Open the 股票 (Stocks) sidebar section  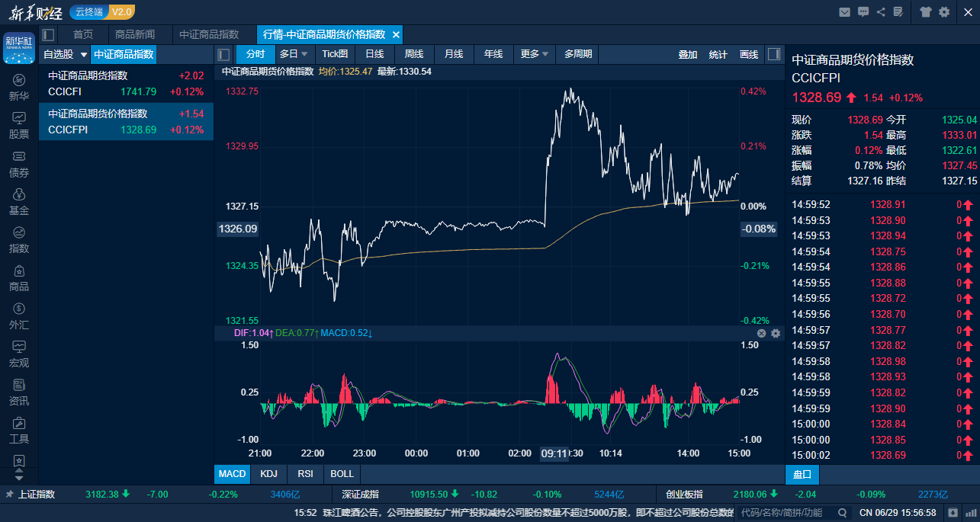19,125
